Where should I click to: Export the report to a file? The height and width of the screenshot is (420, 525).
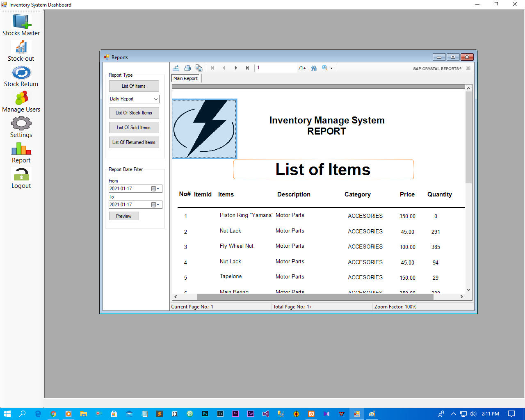pyautogui.click(x=176, y=68)
